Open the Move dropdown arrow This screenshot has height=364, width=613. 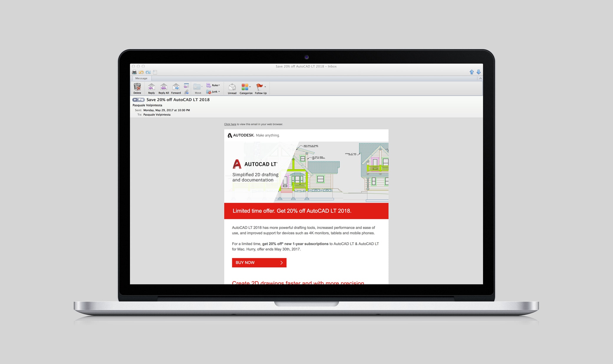[x=202, y=87]
